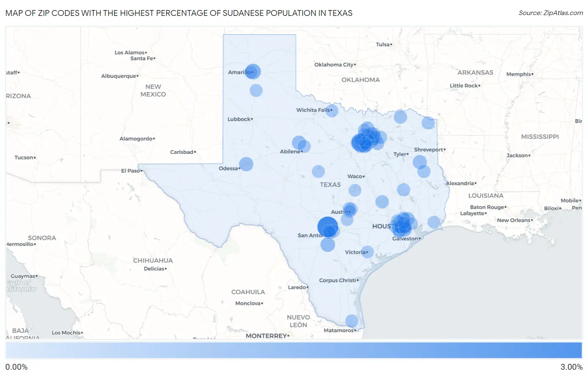Click the New Orleans city label

click(x=514, y=220)
